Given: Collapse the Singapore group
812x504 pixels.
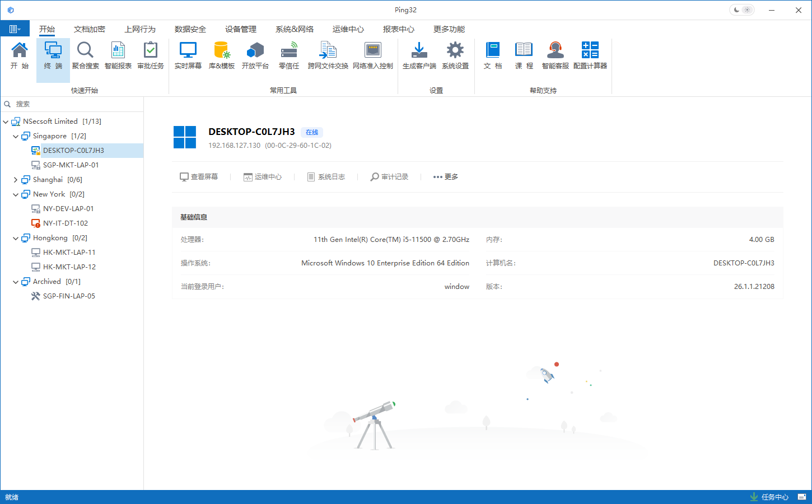Looking at the screenshot, I should point(16,136).
